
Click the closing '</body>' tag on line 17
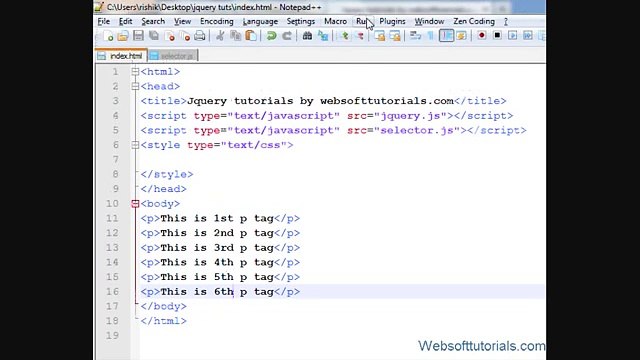164,307
